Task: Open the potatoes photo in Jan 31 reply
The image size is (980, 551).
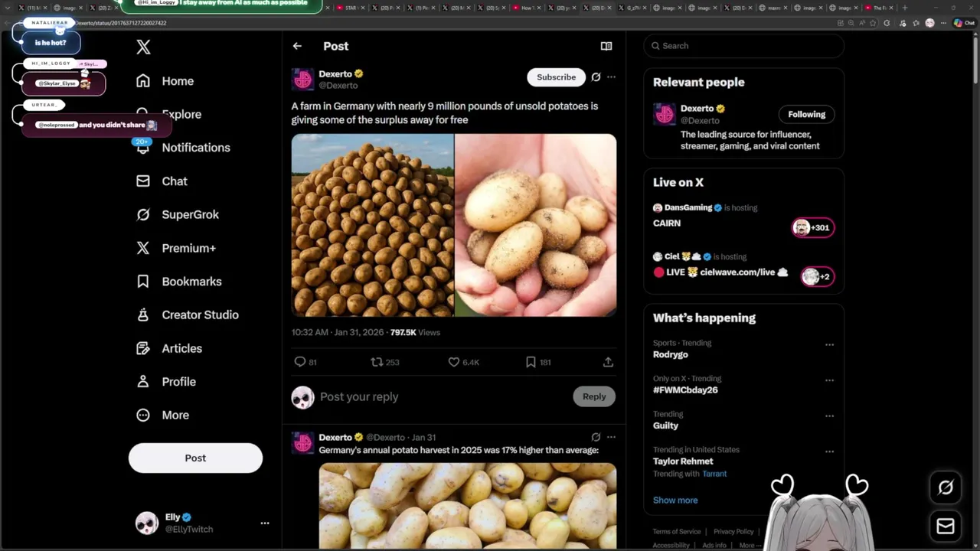Action: (x=468, y=506)
